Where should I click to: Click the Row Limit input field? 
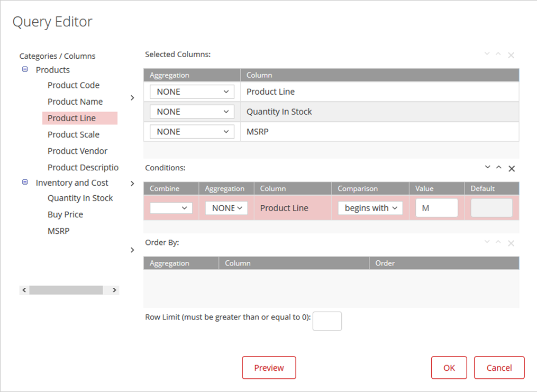coord(327,321)
